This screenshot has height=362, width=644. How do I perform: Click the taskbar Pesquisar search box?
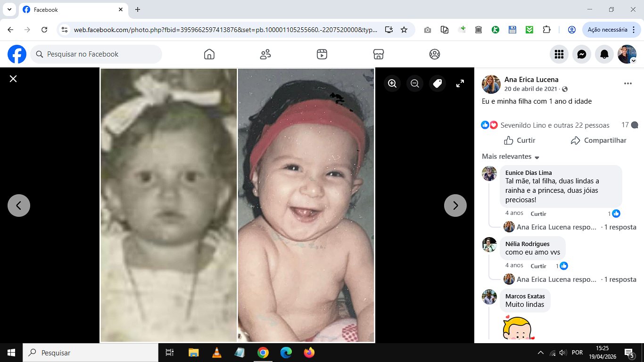tap(91, 353)
